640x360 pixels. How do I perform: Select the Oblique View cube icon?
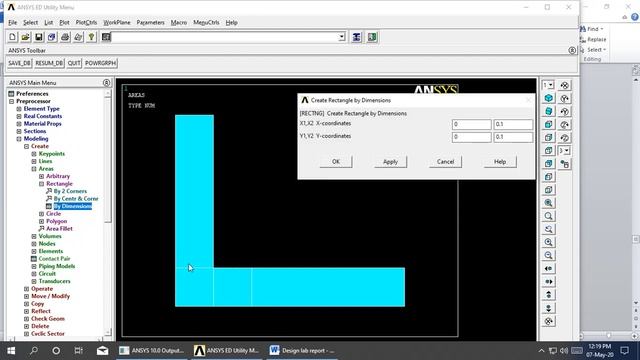[x=549, y=111]
